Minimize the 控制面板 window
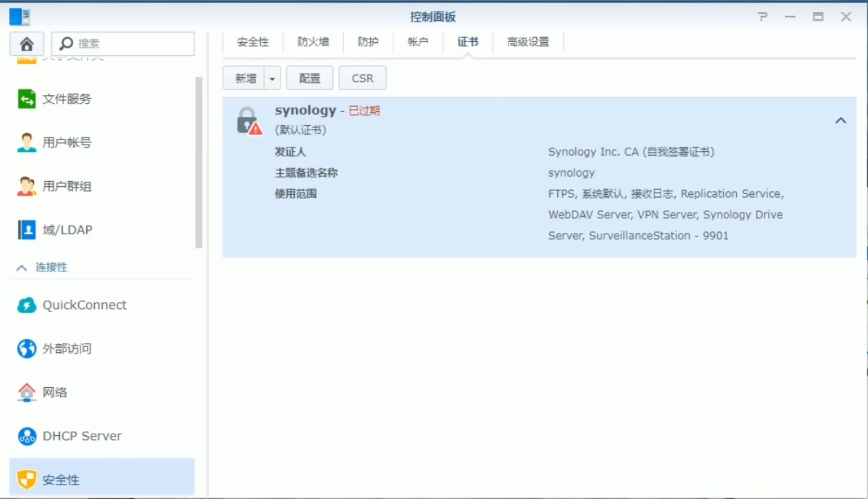The width and height of the screenshot is (868, 499). tap(790, 16)
